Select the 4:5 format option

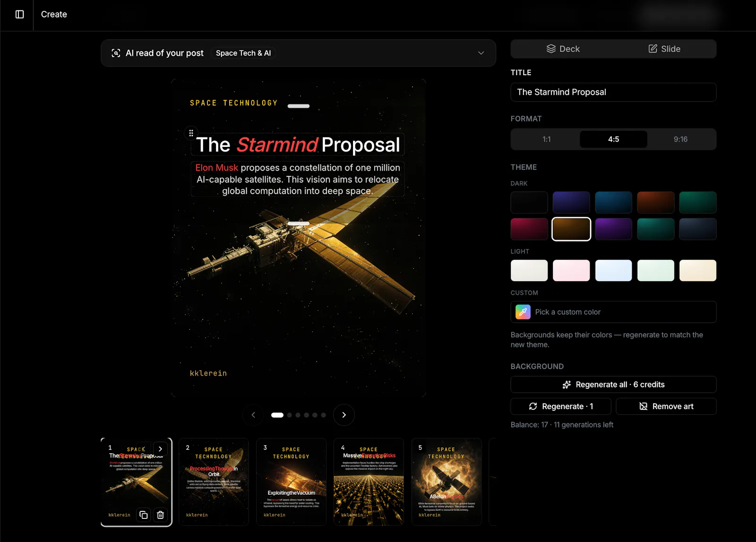(x=613, y=139)
